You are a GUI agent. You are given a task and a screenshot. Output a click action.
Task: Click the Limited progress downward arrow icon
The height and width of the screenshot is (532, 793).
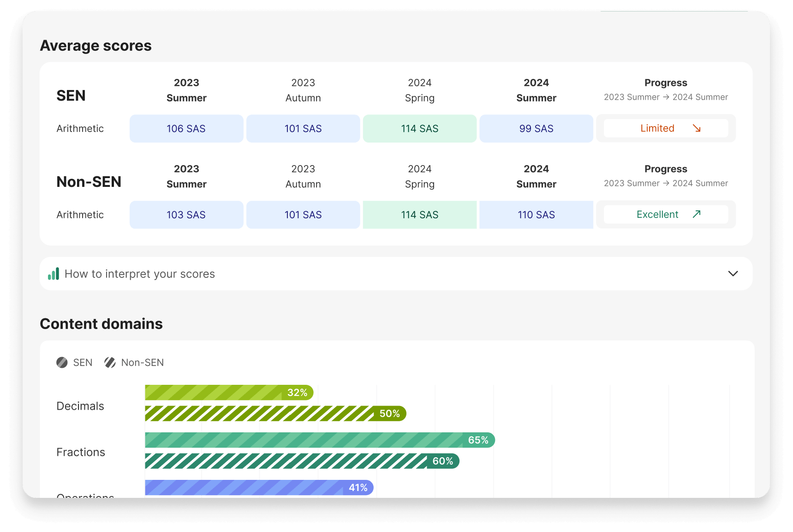click(697, 128)
